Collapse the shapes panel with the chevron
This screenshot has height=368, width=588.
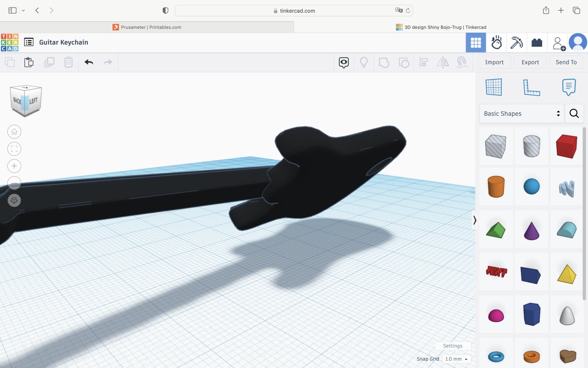475,221
